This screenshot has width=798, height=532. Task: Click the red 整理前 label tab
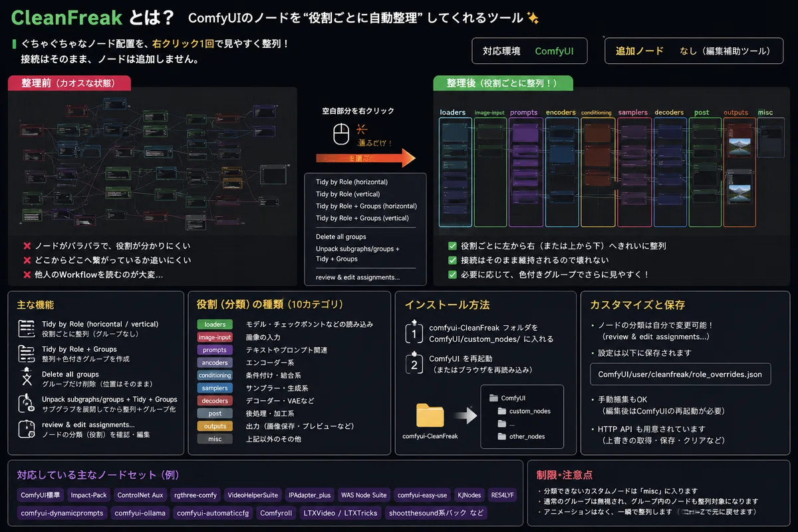tap(69, 83)
